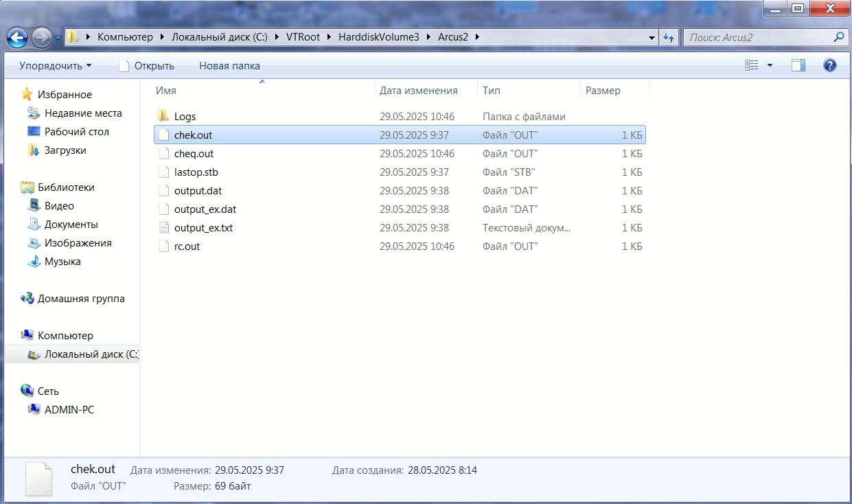Open ADMIN-PC under Сеть
Viewport: 852px width, 504px height.
click(69, 410)
